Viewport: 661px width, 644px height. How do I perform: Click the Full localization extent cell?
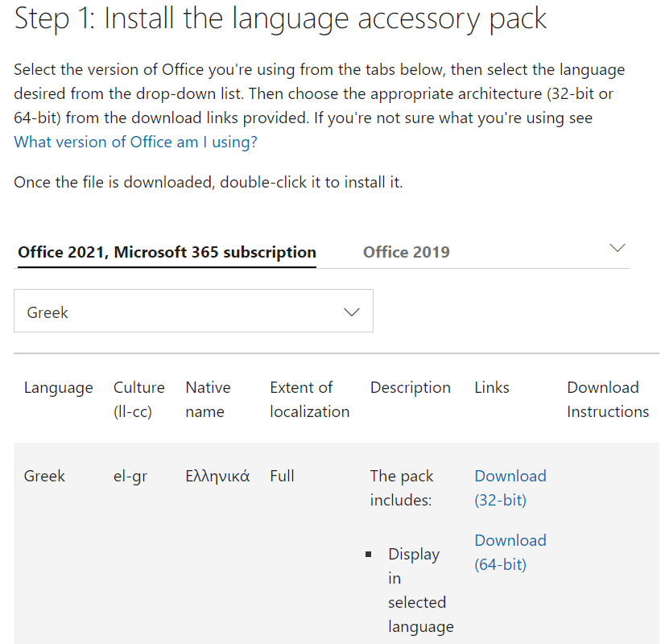point(282,476)
